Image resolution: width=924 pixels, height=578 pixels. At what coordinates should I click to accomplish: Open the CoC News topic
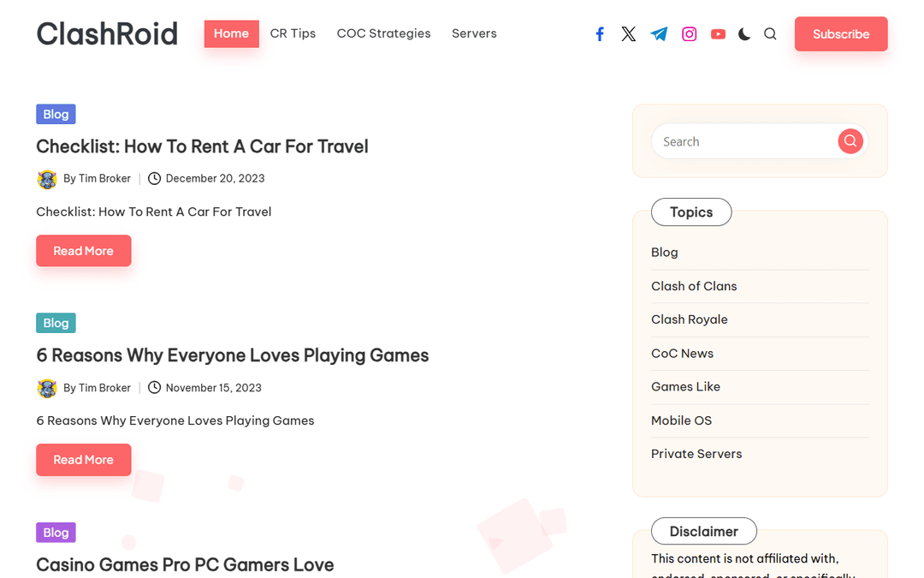(683, 354)
